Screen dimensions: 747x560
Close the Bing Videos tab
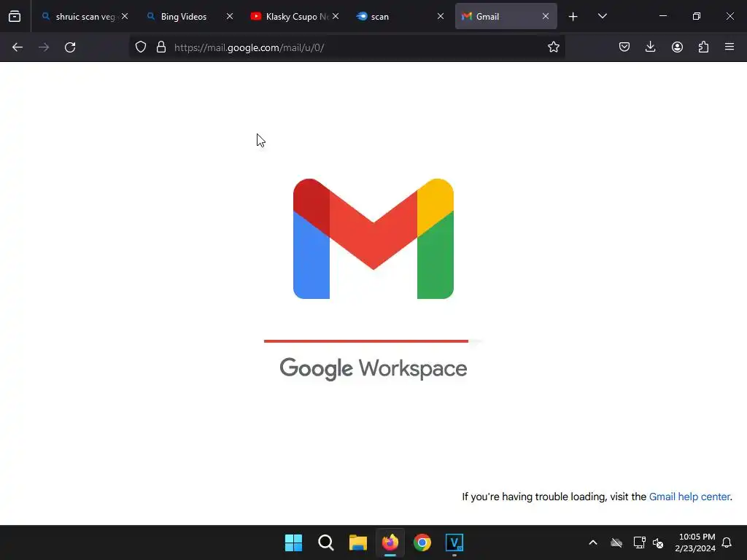[230, 16]
